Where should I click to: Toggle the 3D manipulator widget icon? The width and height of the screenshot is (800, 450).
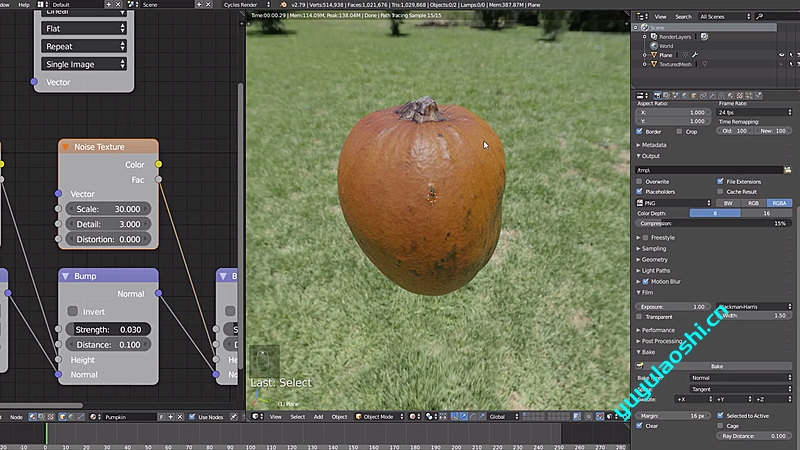tap(455, 417)
